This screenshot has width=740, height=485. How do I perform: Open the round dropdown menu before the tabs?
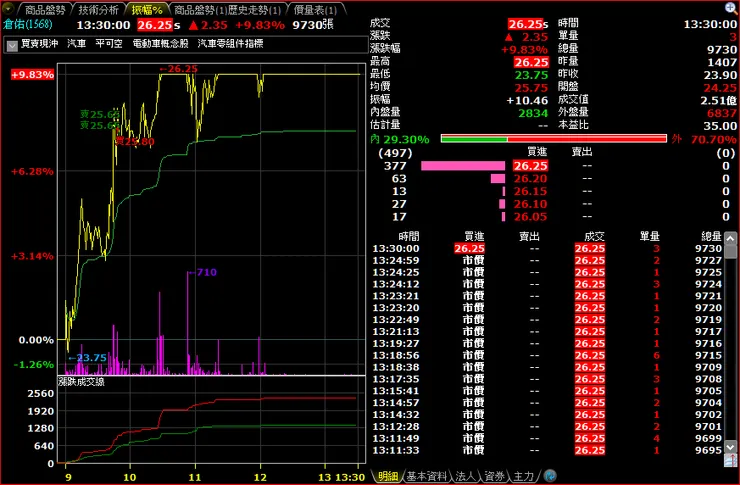click(x=8, y=9)
